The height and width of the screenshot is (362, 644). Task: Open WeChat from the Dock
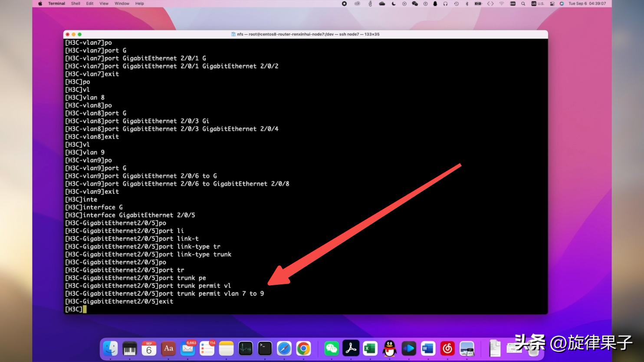pos(332,348)
